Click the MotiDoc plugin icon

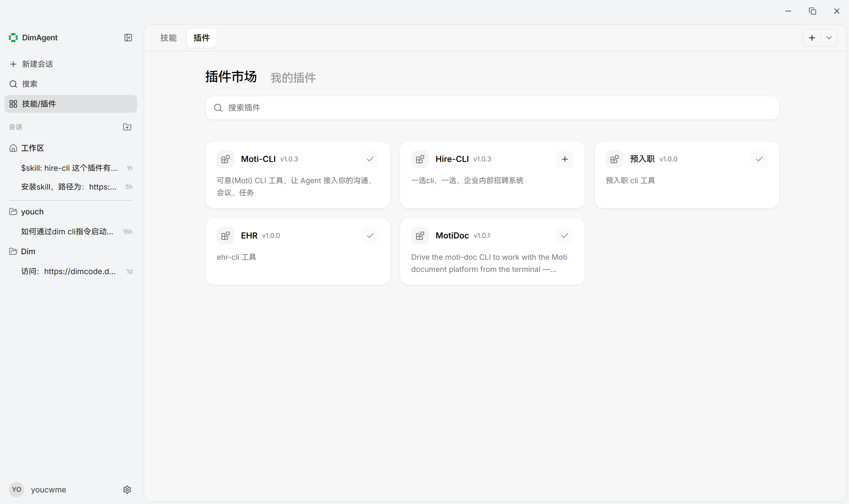[420, 235]
